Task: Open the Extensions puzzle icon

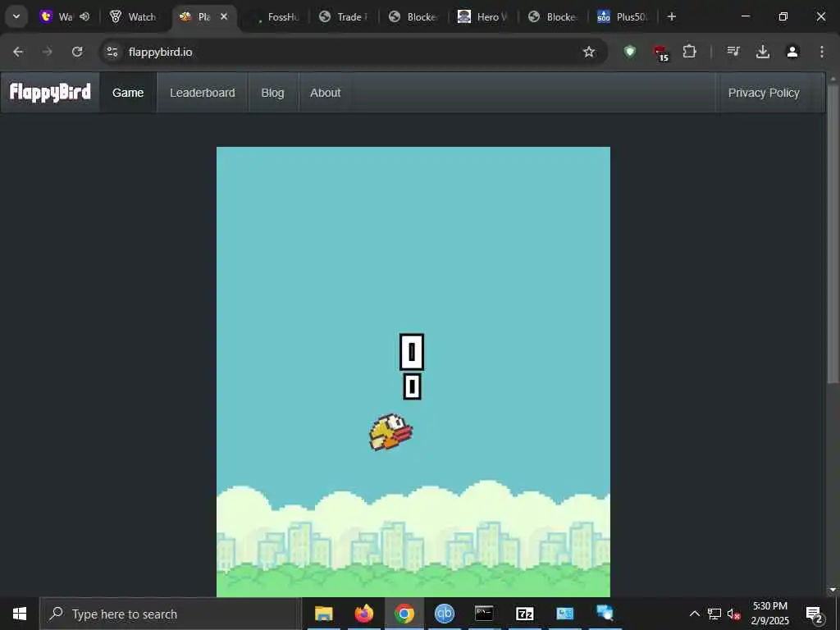Action: tap(689, 52)
